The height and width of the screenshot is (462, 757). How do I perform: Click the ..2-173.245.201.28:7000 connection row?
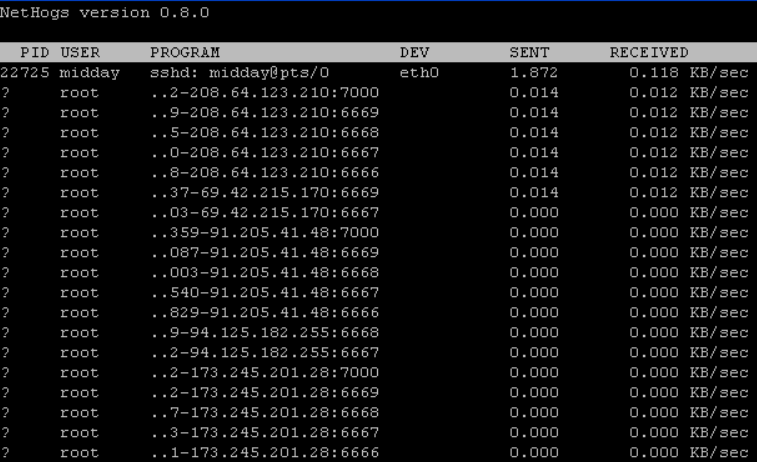click(375, 373)
